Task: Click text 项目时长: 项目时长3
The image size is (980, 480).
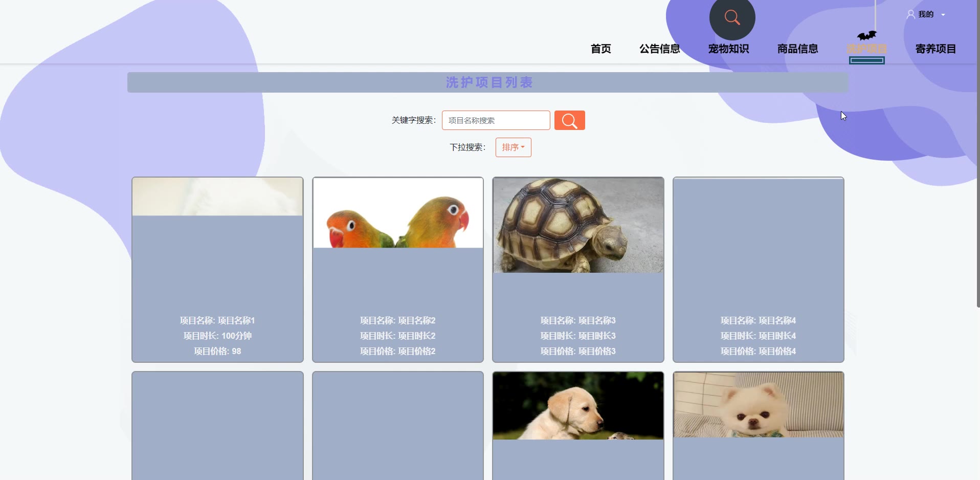Action: click(x=578, y=336)
